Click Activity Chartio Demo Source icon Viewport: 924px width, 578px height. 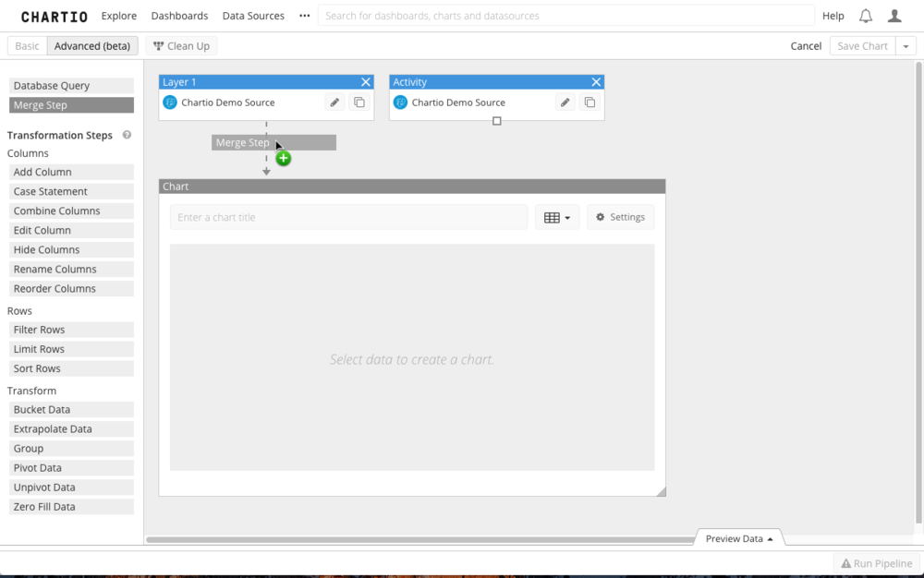coord(400,102)
